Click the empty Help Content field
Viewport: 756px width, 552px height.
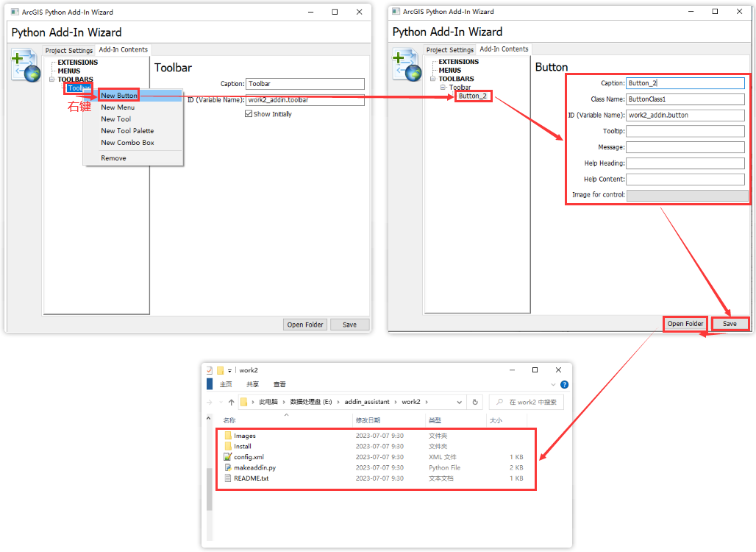[685, 179]
